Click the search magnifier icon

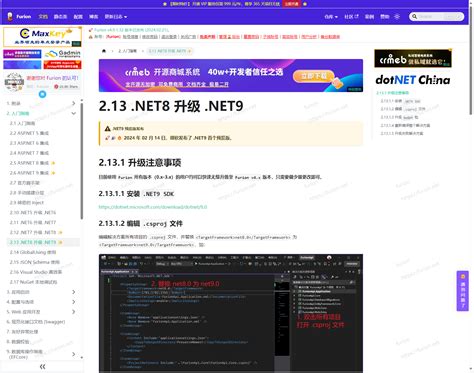(x=414, y=16)
